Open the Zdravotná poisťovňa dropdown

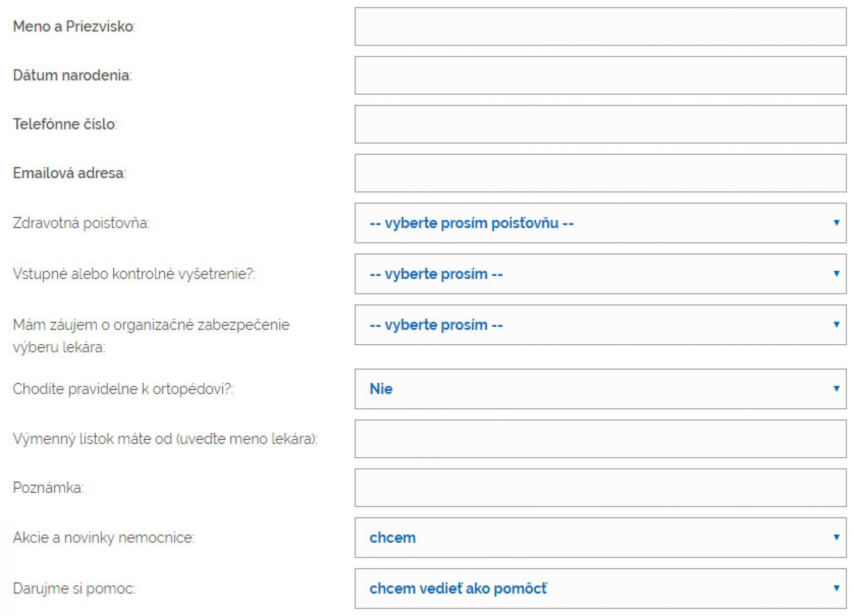(x=600, y=223)
